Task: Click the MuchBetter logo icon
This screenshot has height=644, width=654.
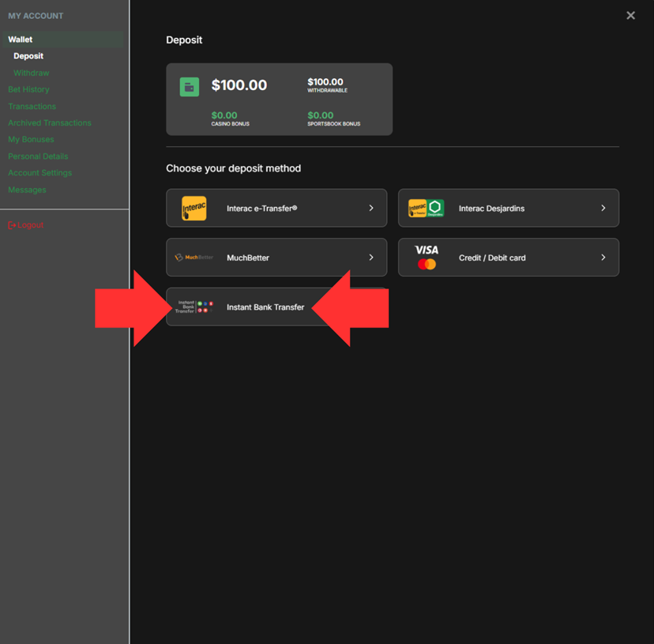Action: (x=194, y=258)
